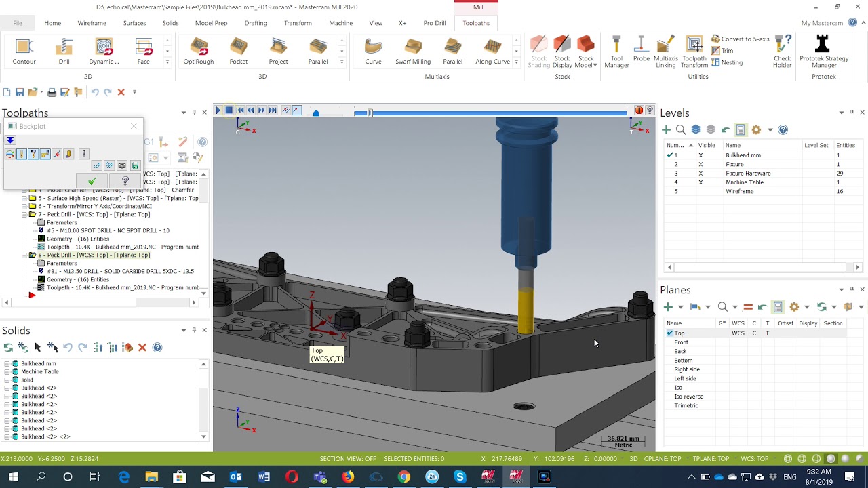The height and width of the screenshot is (488, 868).
Task: Select the multiaxis Curve toolpath
Action: (373, 51)
